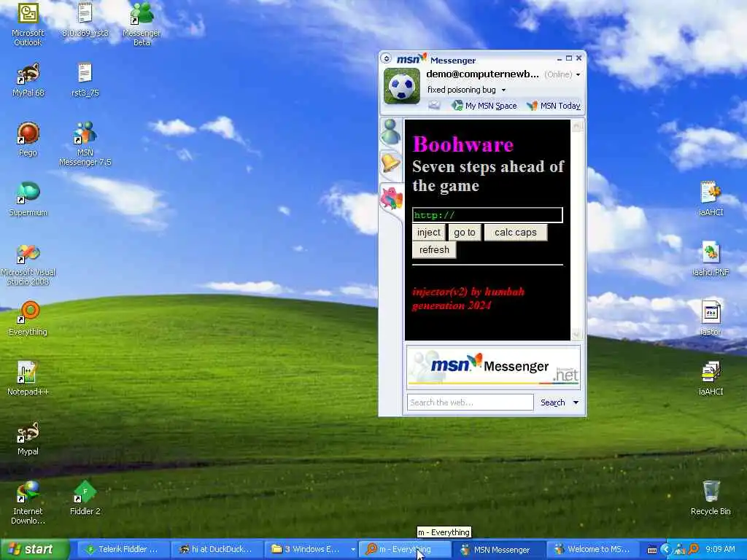Click the demo@computernewb account name
747x560 pixels.
pos(483,74)
